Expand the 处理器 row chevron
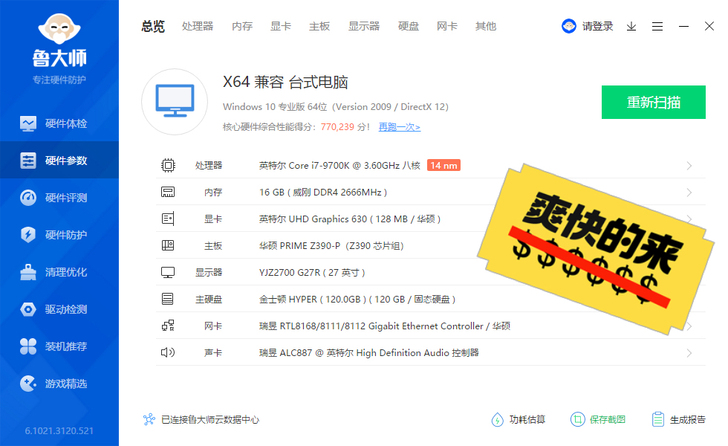The height and width of the screenshot is (446, 728). coord(689,166)
